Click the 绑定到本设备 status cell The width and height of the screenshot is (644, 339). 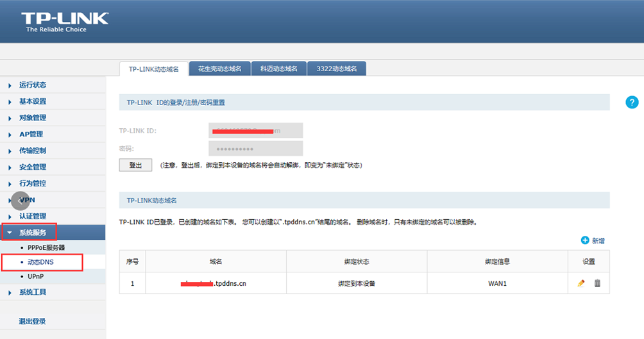tap(357, 283)
